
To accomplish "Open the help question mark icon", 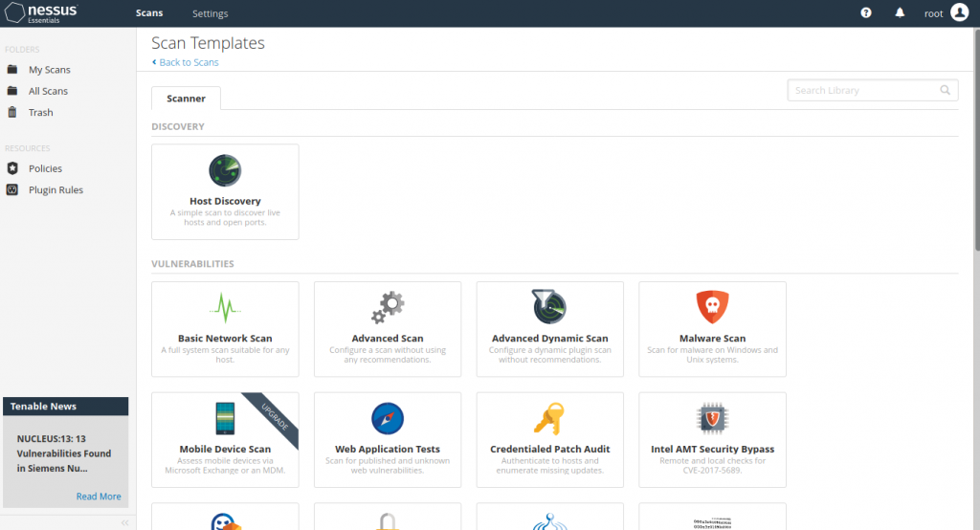I will 865,12.
